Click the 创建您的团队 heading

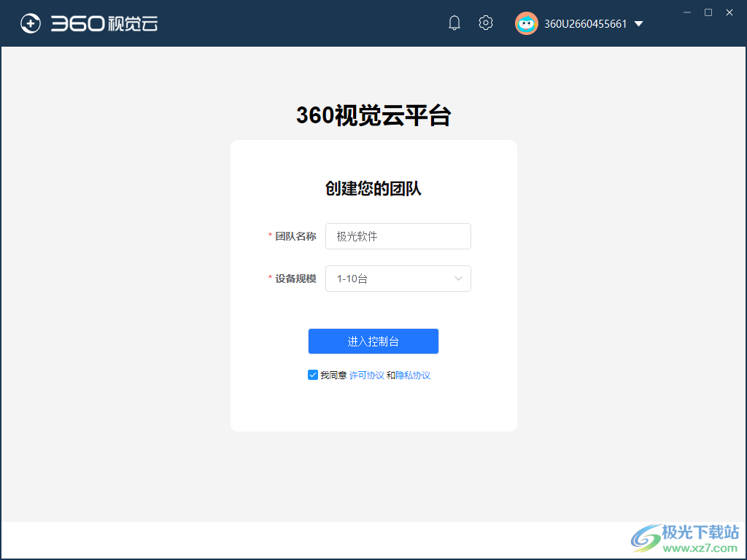pos(373,189)
